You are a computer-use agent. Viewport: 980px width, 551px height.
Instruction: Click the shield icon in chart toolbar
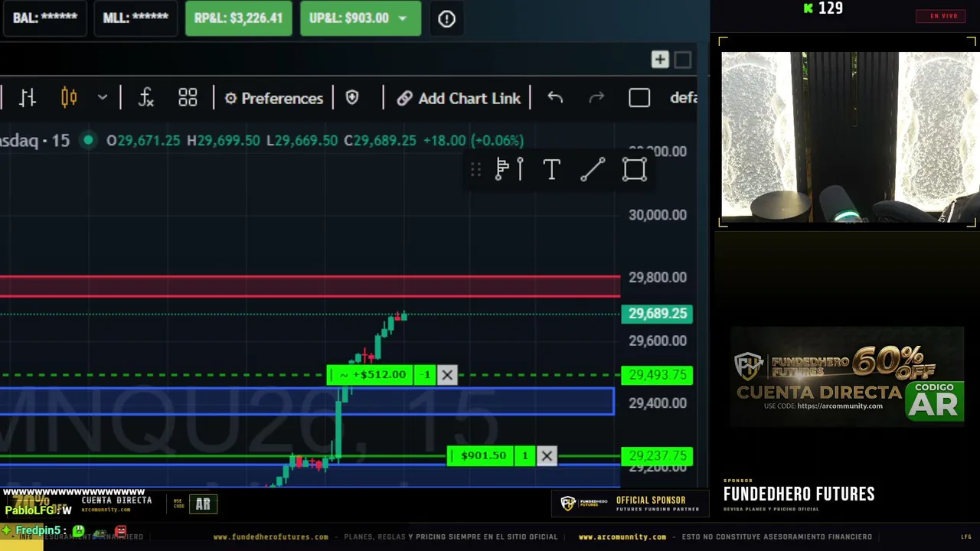click(352, 98)
